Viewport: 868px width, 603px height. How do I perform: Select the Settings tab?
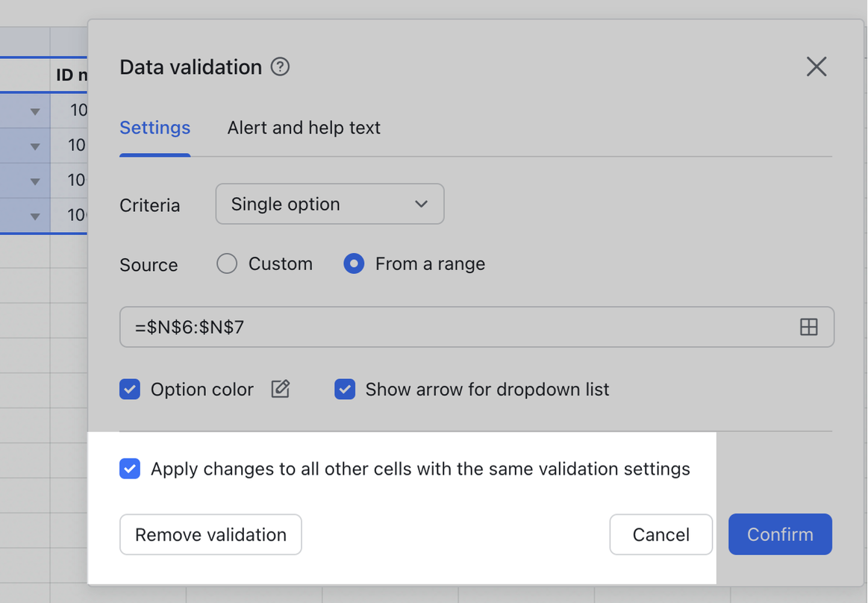(x=154, y=128)
